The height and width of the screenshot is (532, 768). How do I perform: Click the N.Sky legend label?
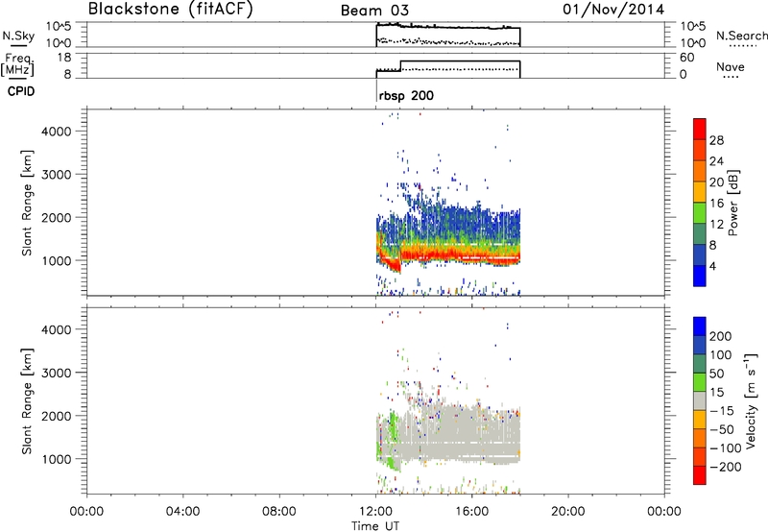coord(18,36)
